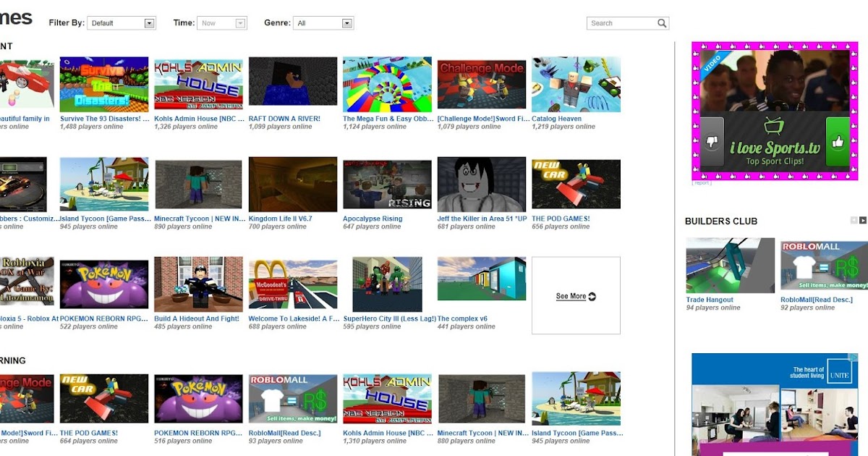The height and width of the screenshot is (456, 868).
Task: Open Jeff the Killer thumbnail
Action: pyautogui.click(x=482, y=184)
